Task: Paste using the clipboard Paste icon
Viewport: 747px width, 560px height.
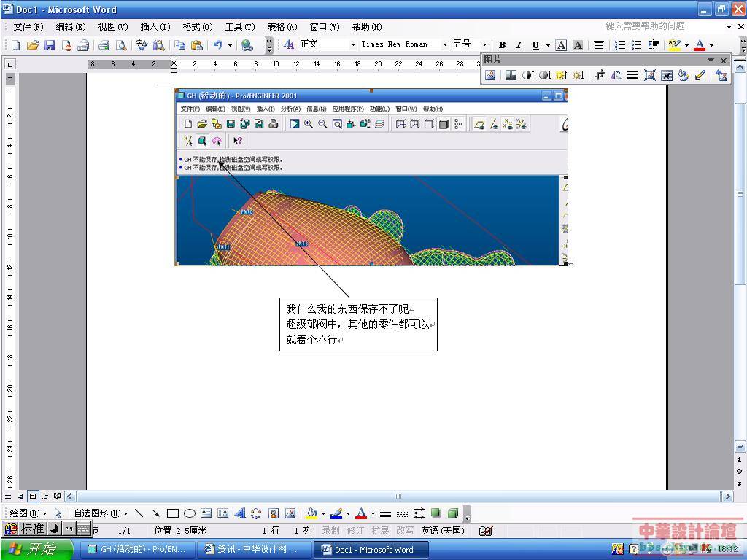Action: coord(196,45)
